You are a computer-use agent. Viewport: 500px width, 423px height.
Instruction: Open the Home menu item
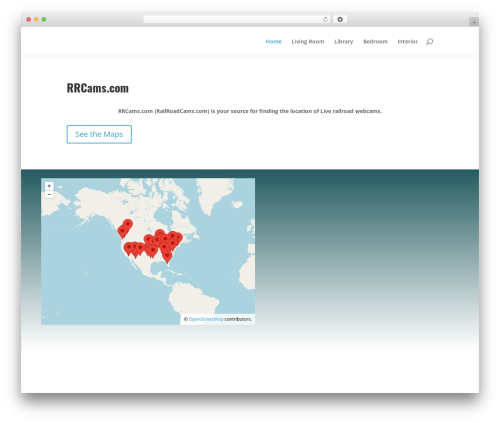[x=273, y=41]
